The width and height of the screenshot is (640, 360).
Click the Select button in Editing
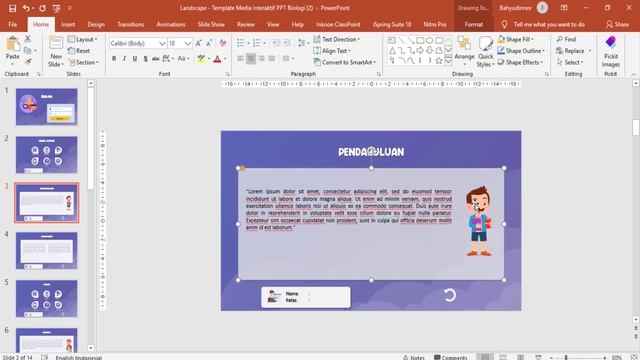click(x=570, y=62)
